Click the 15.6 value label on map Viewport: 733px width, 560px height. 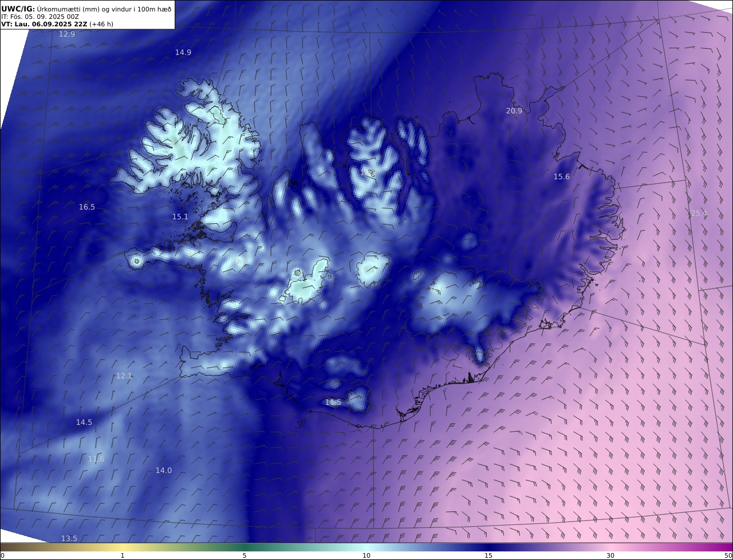click(562, 177)
